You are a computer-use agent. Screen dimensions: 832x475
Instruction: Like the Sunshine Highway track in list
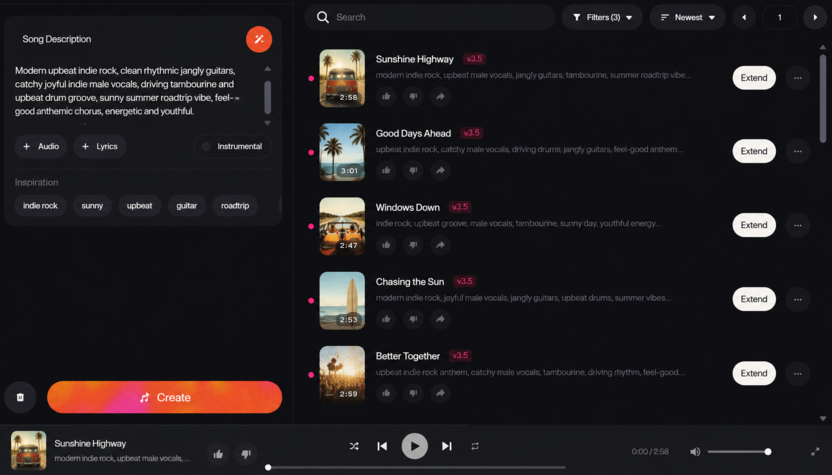(386, 97)
